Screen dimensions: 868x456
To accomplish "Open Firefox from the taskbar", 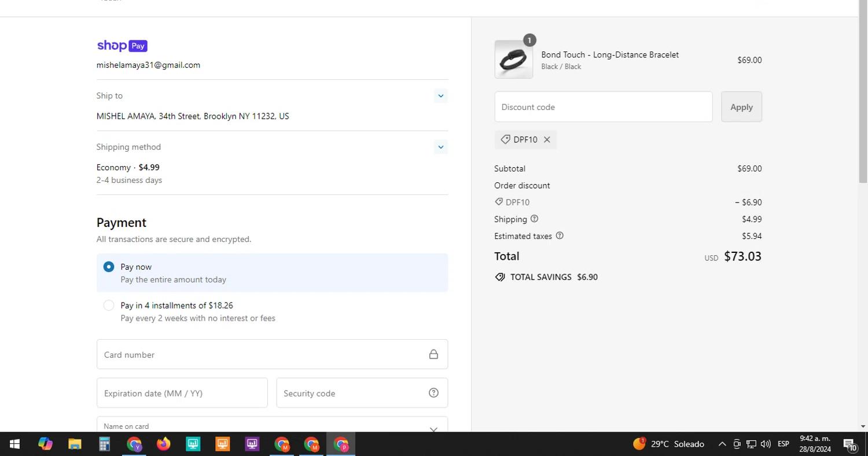I will [x=164, y=444].
